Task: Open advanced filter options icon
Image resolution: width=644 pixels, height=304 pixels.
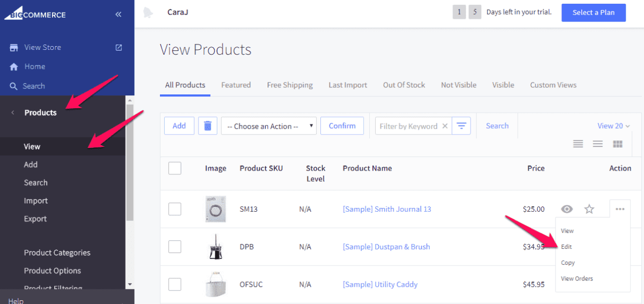Action: [x=461, y=126]
